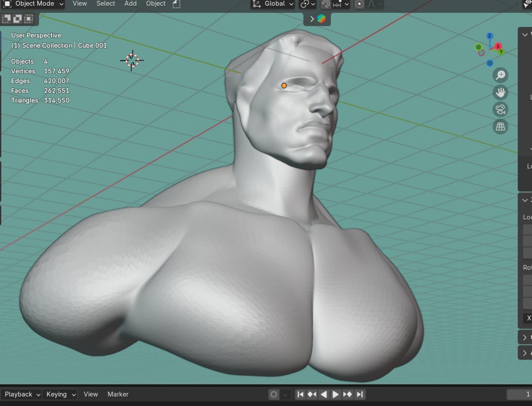Screen dimensions: 532x406
Task: Open Global transform orientation dropdown
Action: point(273,4)
